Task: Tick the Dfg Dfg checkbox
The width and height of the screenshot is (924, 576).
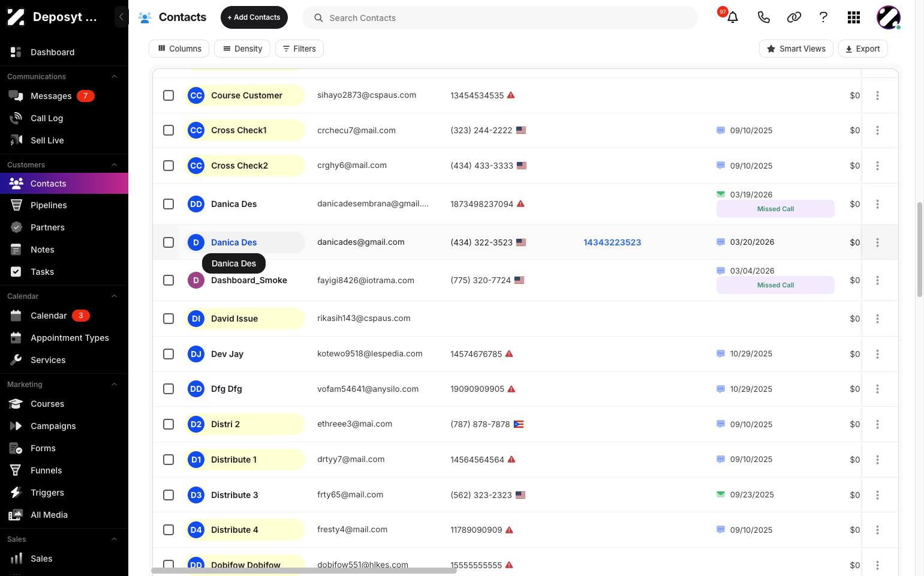Action: (168, 389)
